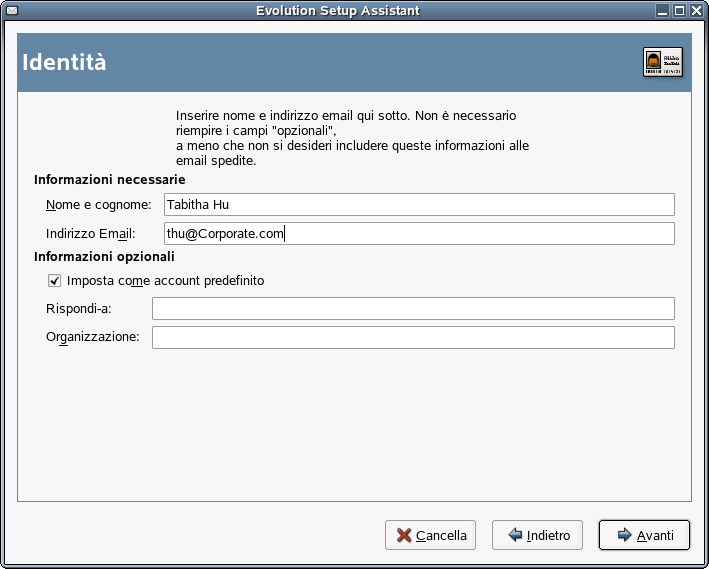
Task: Click the Nome e cognome field
Action: click(419, 204)
